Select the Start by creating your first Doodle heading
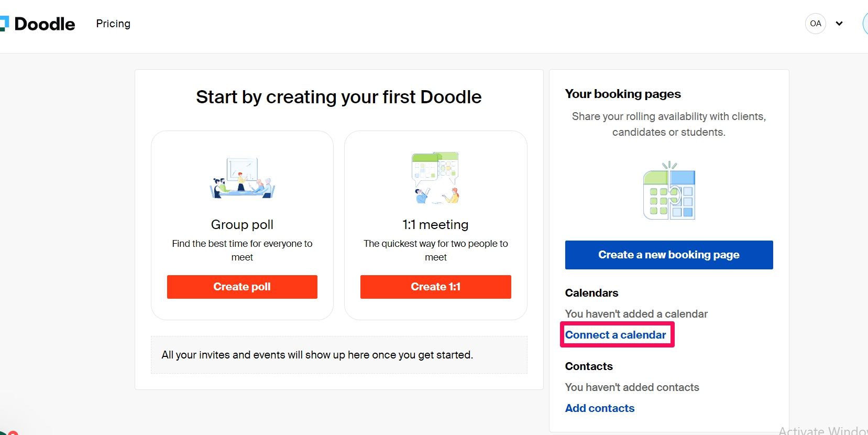868x435 pixels. point(338,96)
